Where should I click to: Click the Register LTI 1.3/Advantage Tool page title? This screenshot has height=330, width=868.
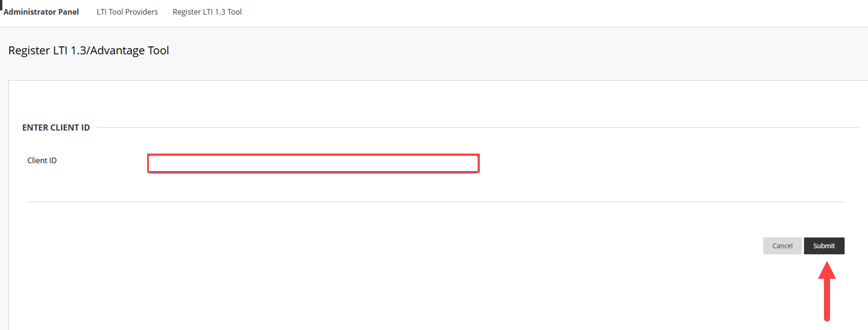click(x=89, y=51)
